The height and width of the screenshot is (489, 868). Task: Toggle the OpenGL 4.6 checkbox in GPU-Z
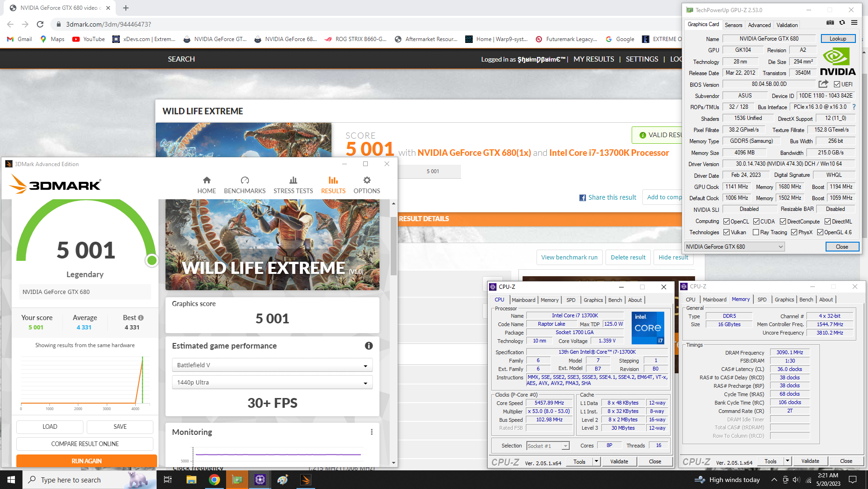(x=820, y=232)
